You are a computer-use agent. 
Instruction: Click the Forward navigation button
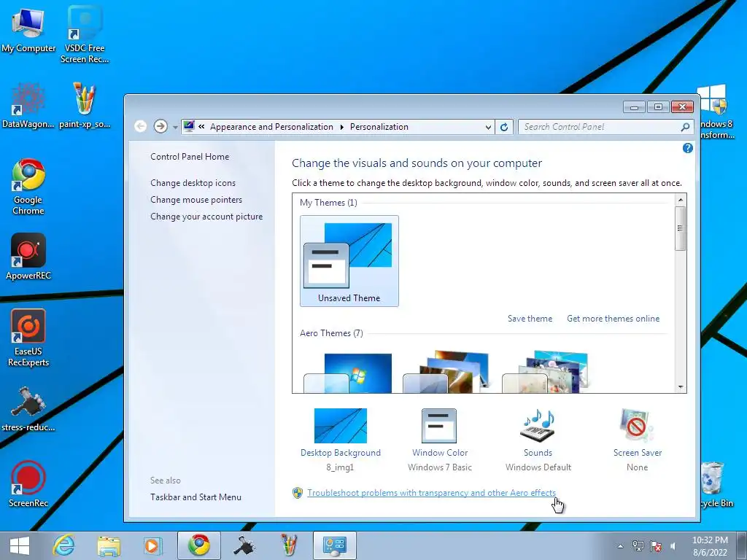tap(160, 126)
